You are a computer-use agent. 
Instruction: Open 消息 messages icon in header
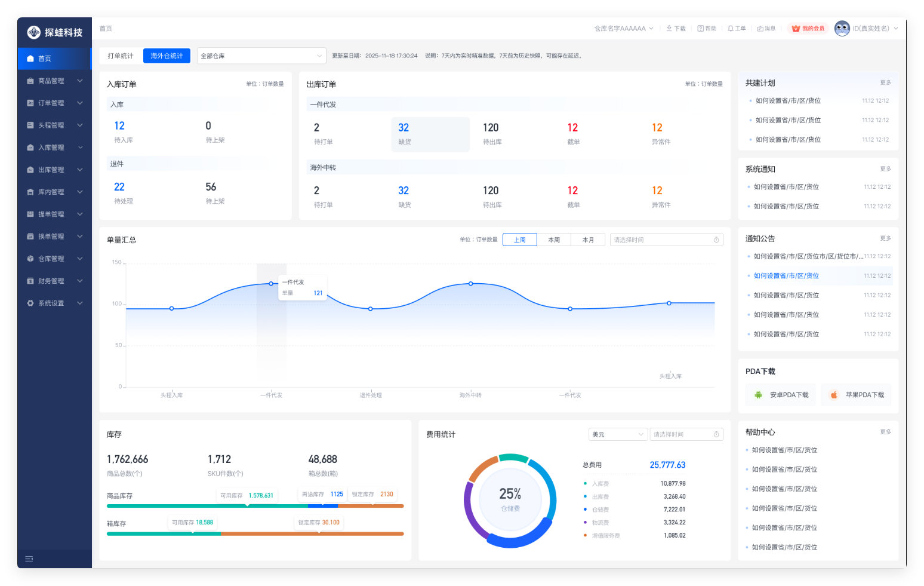click(760, 29)
